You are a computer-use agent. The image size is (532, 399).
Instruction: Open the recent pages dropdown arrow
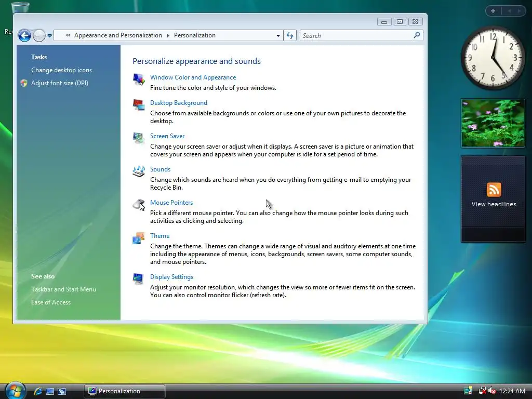pyautogui.click(x=49, y=36)
